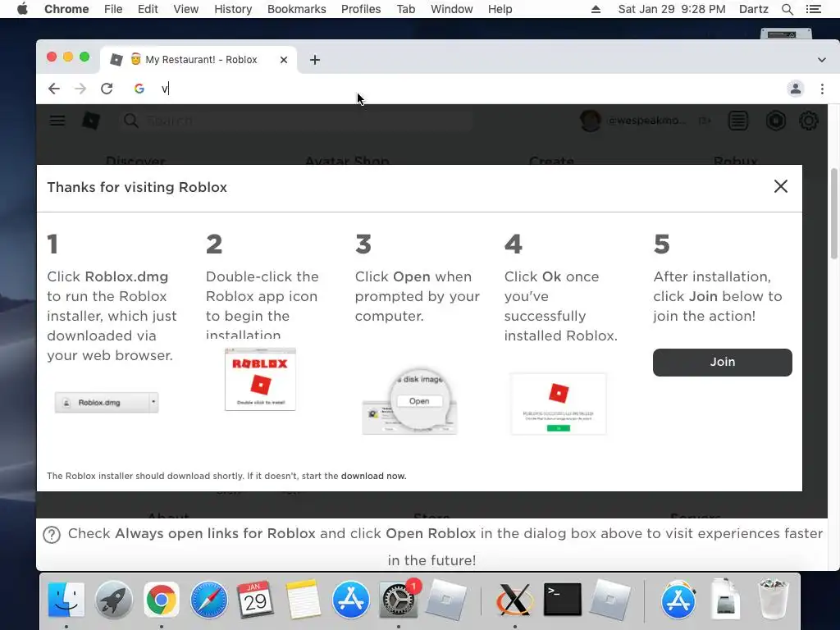The image size is (840, 630).
Task: Close the Thanks for visiting Roblox dialog
Action: click(x=781, y=186)
